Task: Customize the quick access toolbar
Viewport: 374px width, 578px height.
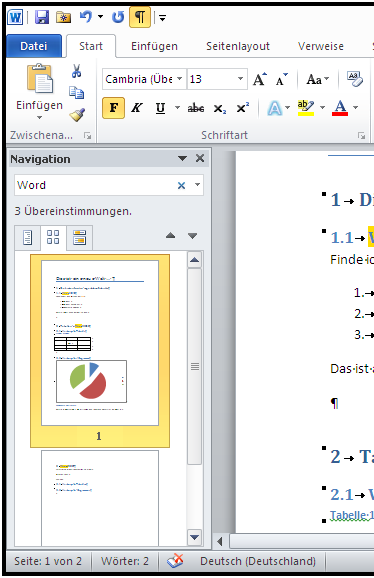Action: pyautogui.click(x=162, y=17)
